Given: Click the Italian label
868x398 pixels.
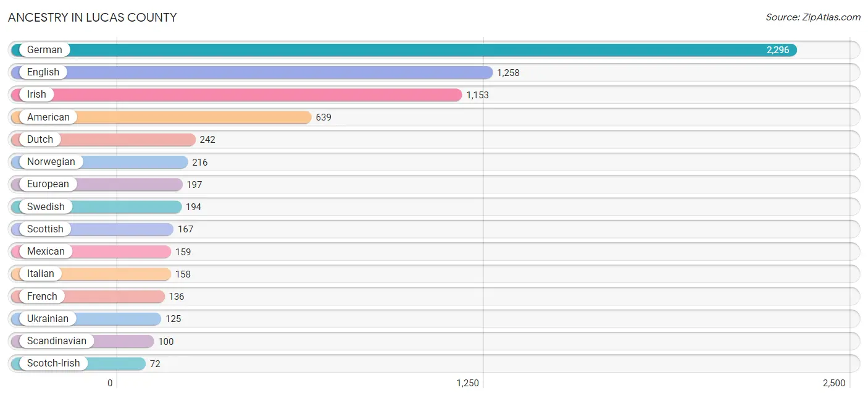Looking at the screenshot, I should [41, 274].
